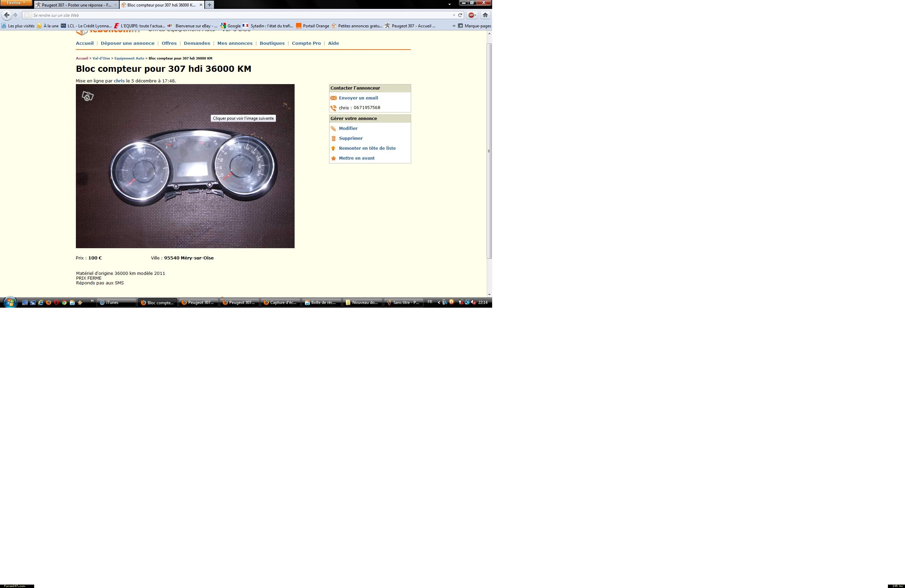Reload the page with the refresh icon

coord(460,15)
